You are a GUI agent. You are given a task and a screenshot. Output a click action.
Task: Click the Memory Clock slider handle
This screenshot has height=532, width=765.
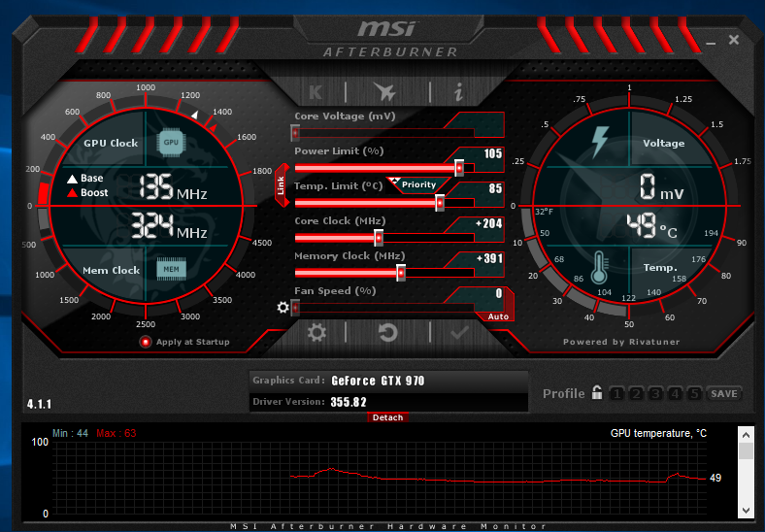click(x=401, y=273)
